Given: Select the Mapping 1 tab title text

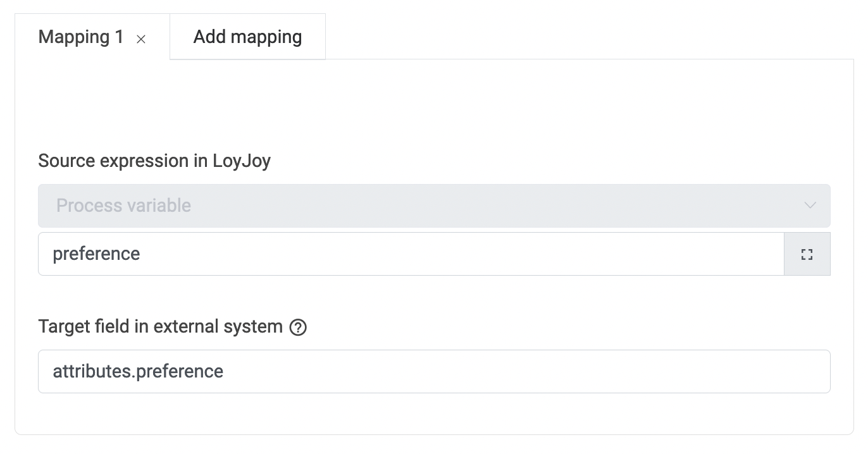Looking at the screenshot, I should [x=81, y=37].
